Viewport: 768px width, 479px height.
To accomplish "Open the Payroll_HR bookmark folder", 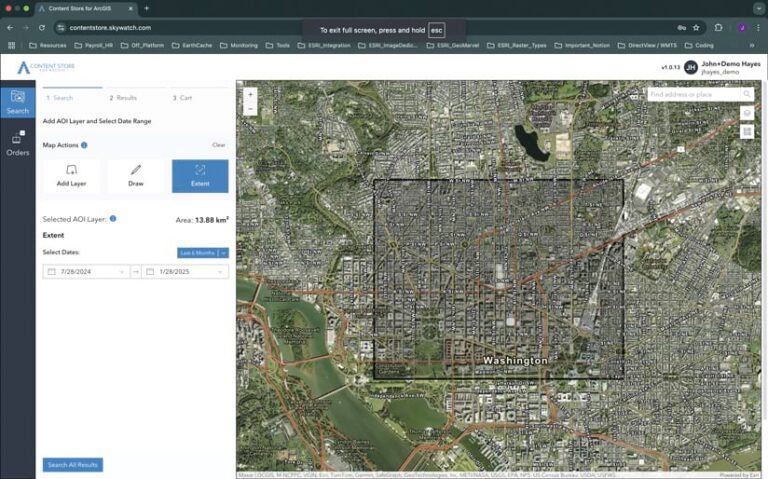I will coord(94,46).
